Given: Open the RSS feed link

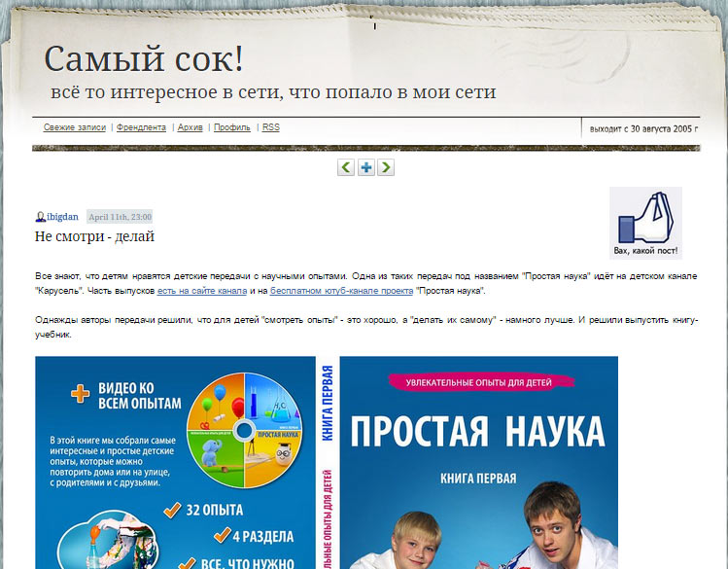Looking at the screenshot, I should (270, 127).
